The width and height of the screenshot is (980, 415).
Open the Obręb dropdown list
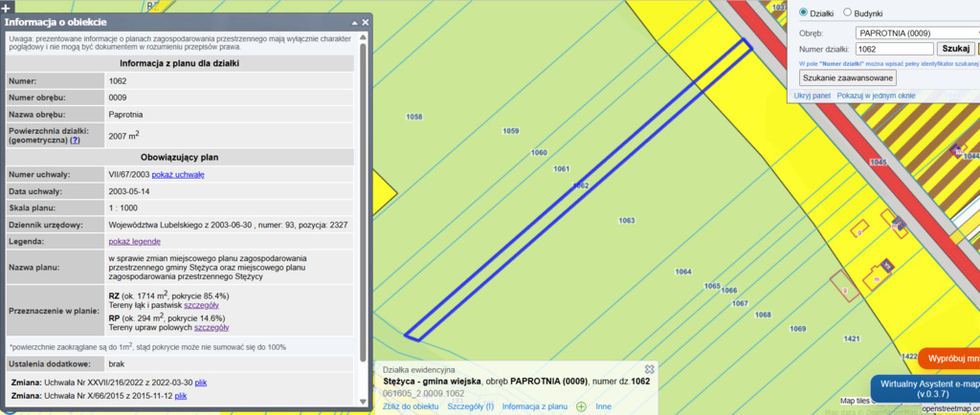(x=917, y=33)
